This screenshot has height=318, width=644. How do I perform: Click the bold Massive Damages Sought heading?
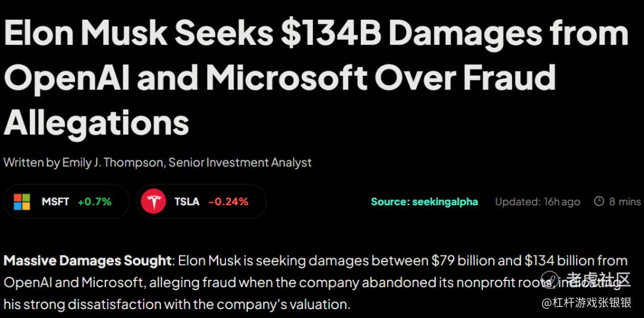coord(88,261)
